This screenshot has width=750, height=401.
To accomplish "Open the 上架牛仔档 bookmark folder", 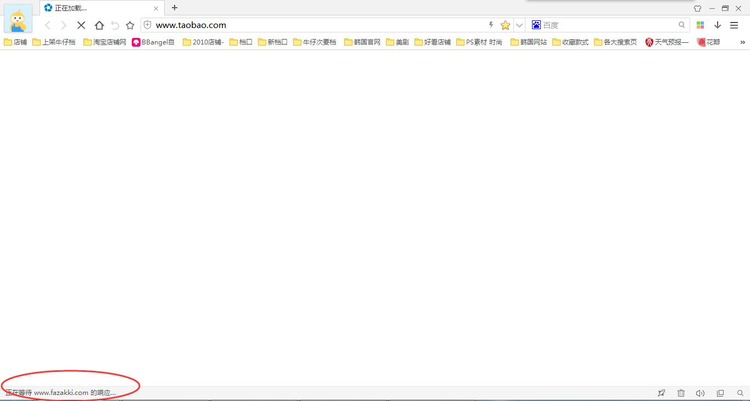I will [54, 42].
